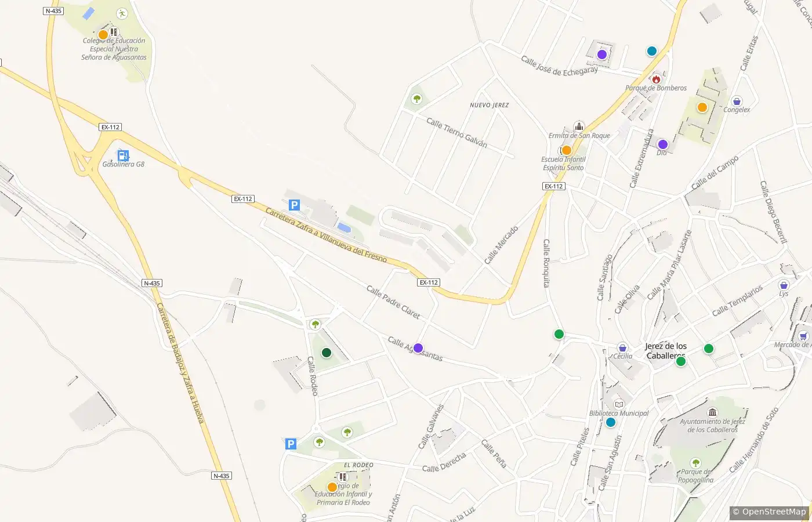Screen dimensions: 812x522
Task: Select the green marker below Calle Templarios
Action: pos(709,349)
